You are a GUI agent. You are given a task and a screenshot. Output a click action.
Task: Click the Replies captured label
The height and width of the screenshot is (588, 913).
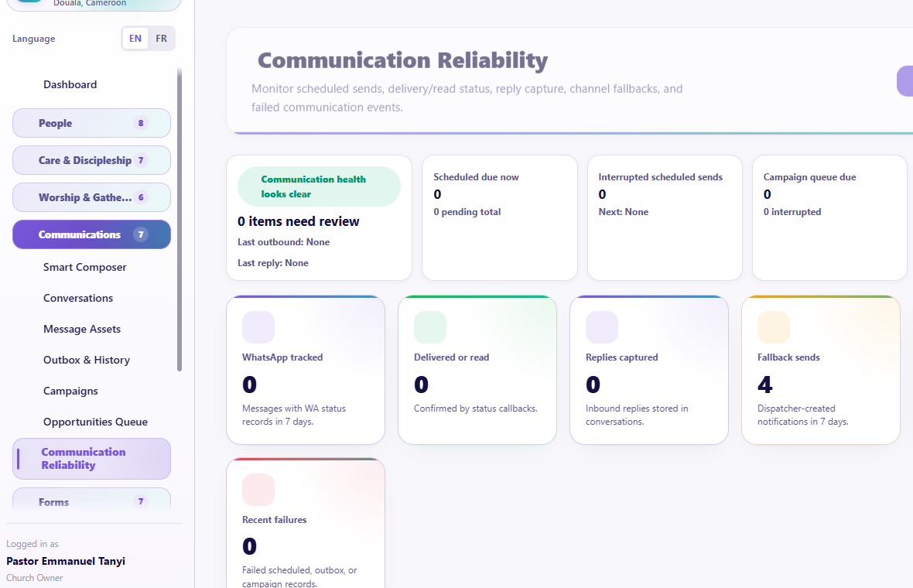622,357
